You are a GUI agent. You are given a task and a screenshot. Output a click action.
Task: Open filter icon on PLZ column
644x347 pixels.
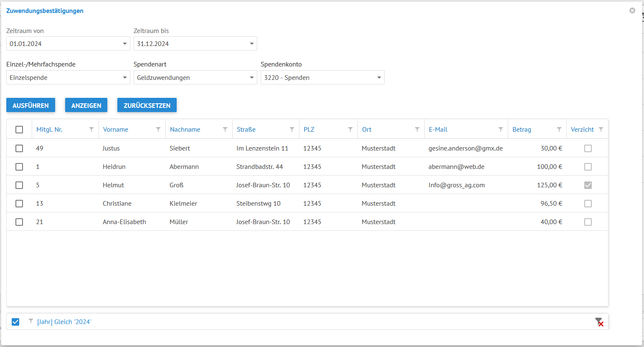point(350,130)
